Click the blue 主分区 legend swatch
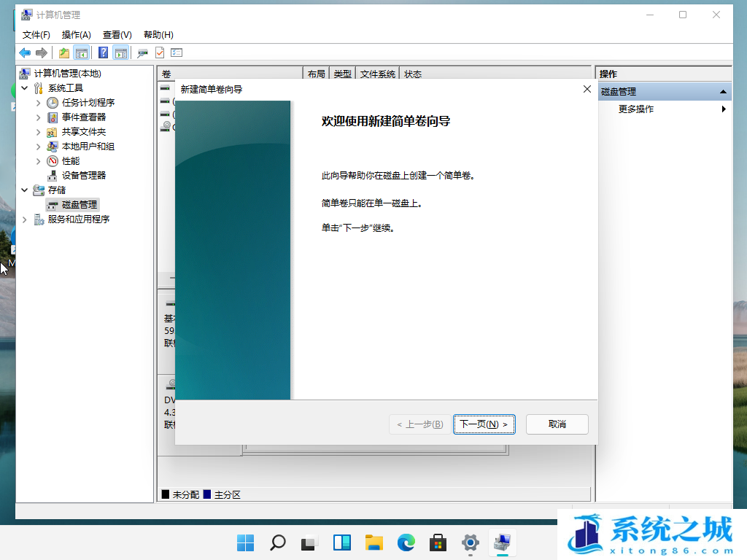This screenshot has height=560, width=747. pyautogui.click(x=207, y=494)
